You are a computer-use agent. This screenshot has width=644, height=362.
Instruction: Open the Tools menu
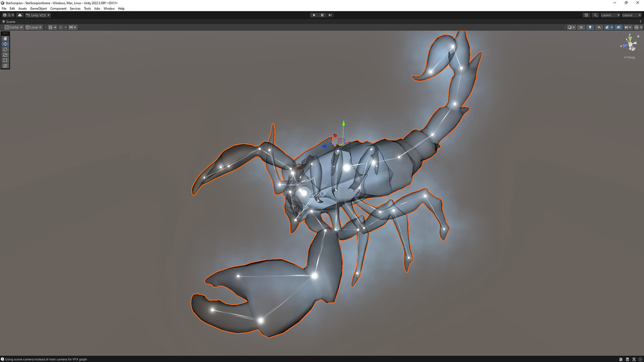87,9
